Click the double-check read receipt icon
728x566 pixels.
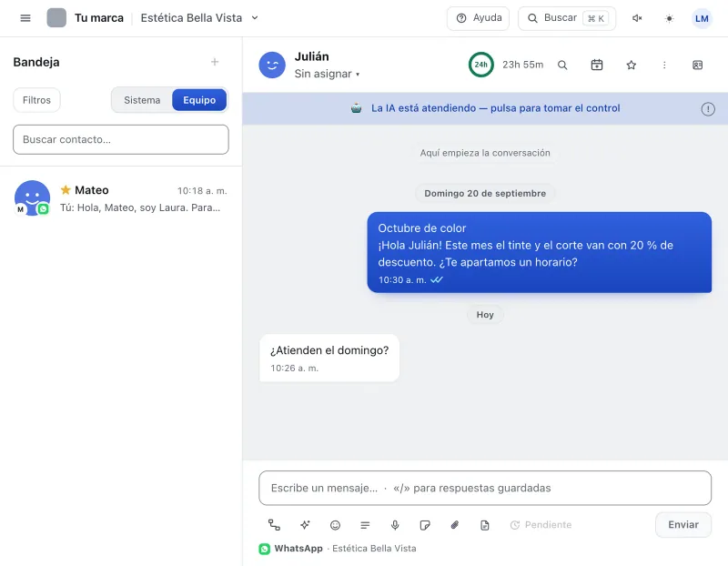pyautogui.click(x=437, y=279)
